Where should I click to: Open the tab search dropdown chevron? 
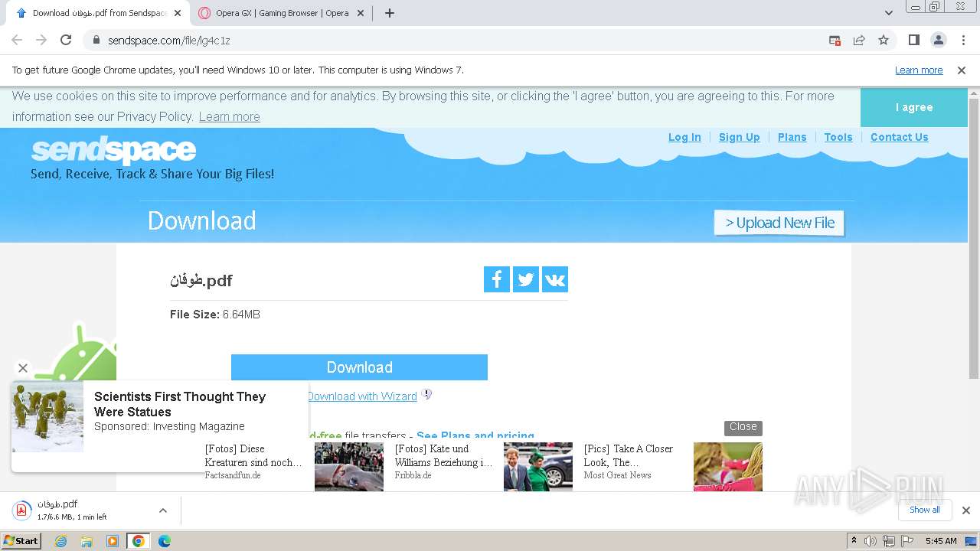click(x=889, y=13)
